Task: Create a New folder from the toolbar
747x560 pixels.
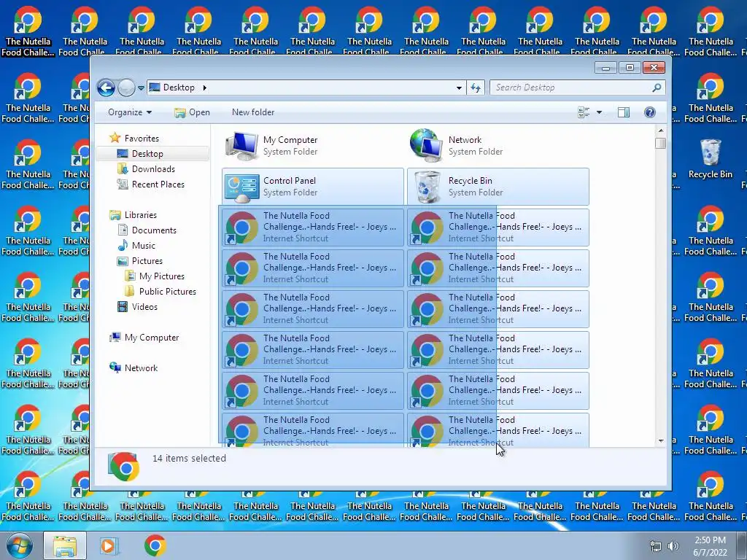Action: (253, 112)
